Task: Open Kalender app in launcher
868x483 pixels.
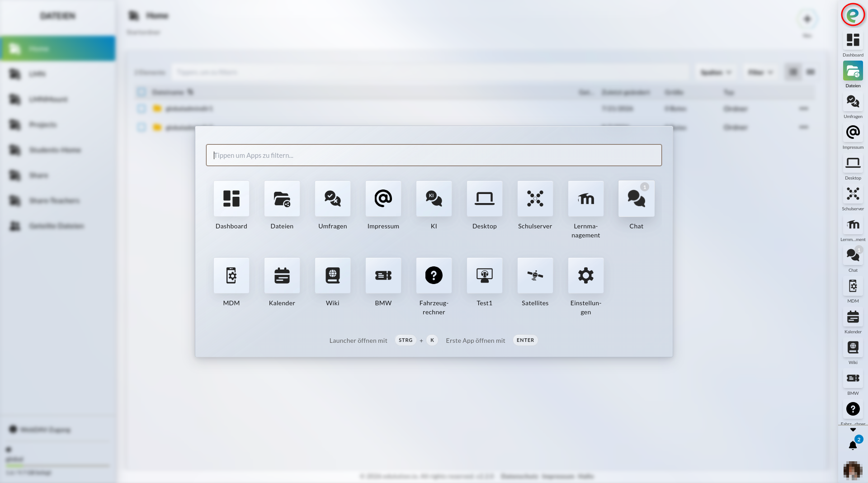Action: pos(282,275)
